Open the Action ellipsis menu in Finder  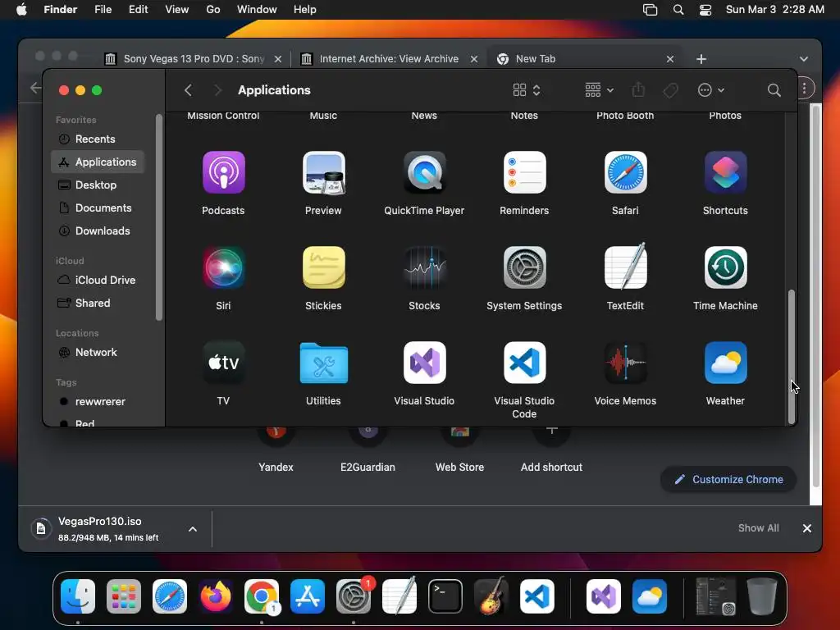tap(711, 90)
